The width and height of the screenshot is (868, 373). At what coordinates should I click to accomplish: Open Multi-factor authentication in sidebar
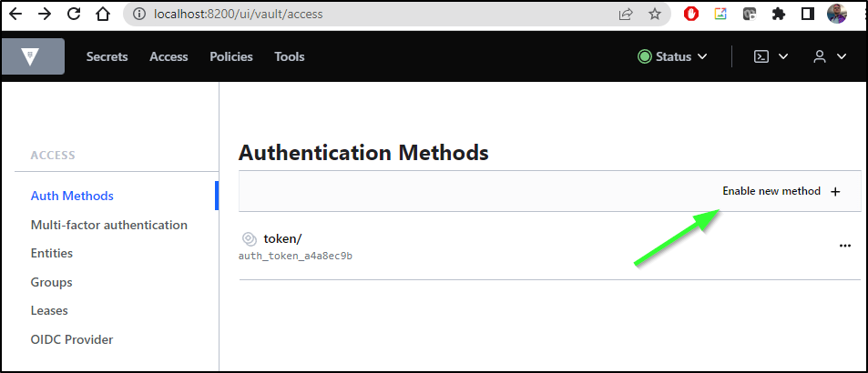(109, 225)
